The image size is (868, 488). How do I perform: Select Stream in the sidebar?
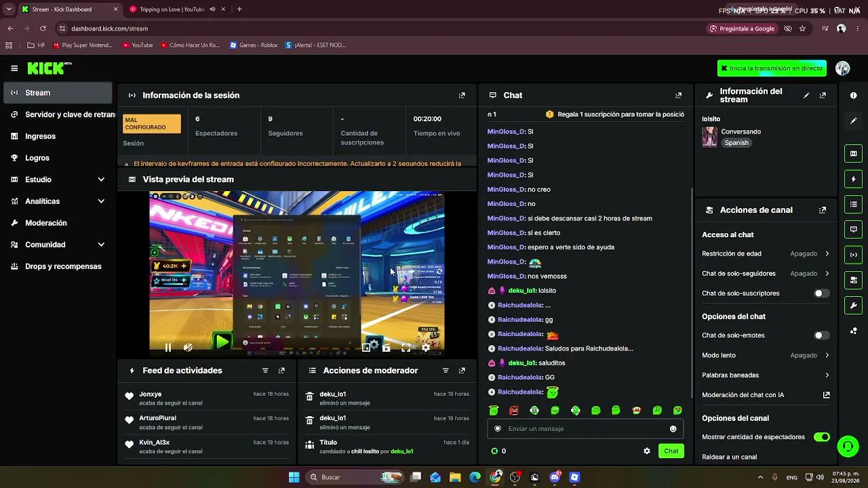pyautogui.click(x=58, y=93)
